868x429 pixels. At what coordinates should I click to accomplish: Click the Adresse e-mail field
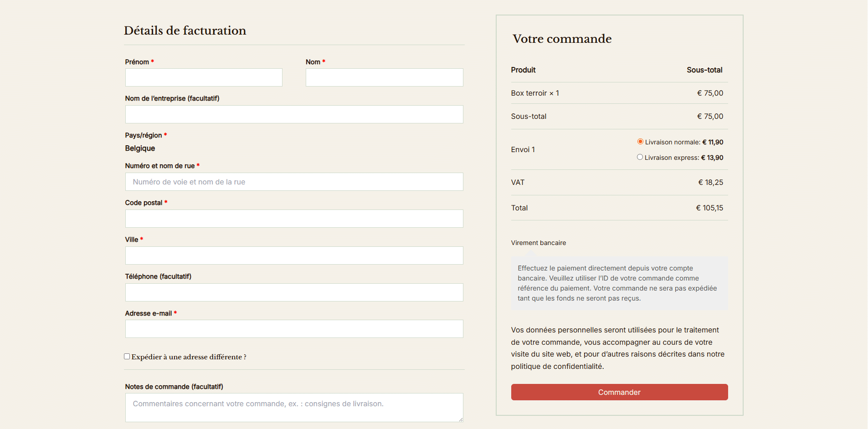294,329
